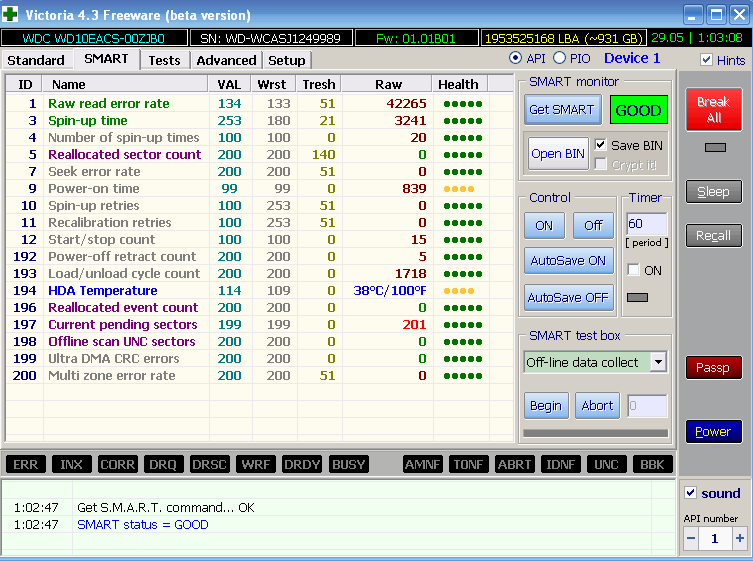Toggle the Hints checkbox
Image resolution: width=753 pixels, height=561 pixels.
pos(707,60)
